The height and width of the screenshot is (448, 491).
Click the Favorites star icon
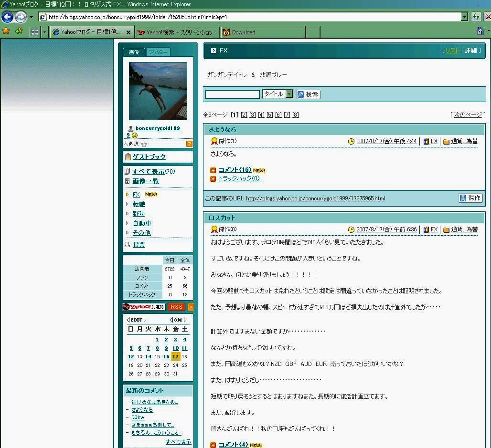coord(6,31)
